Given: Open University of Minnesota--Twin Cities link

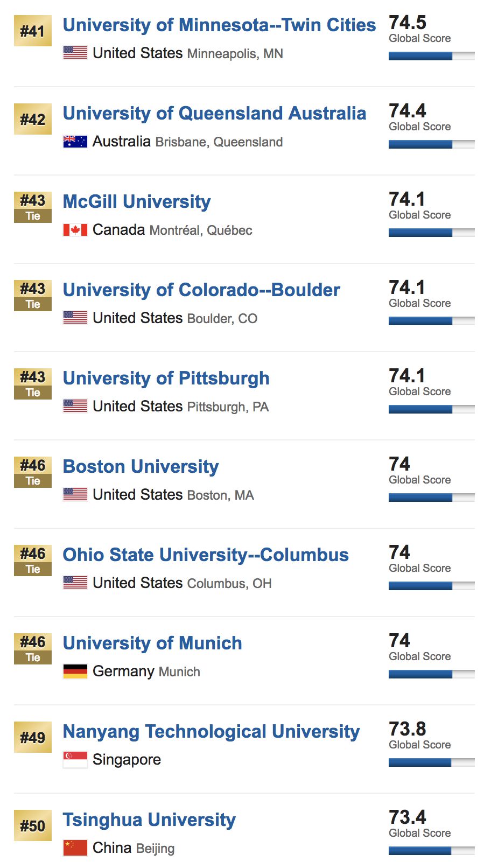Looking at the screenshot, I should [219, 25].
